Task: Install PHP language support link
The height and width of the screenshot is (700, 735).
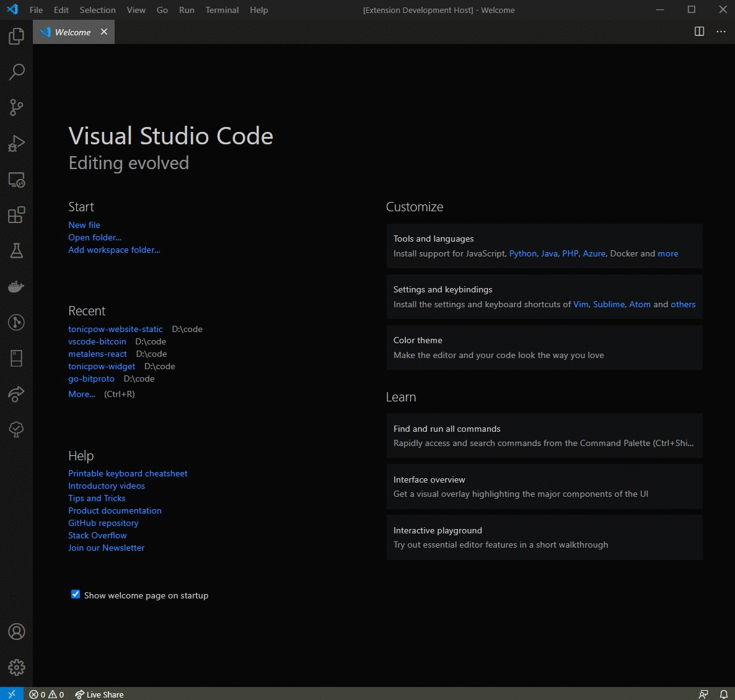Action: coord(570,253)
